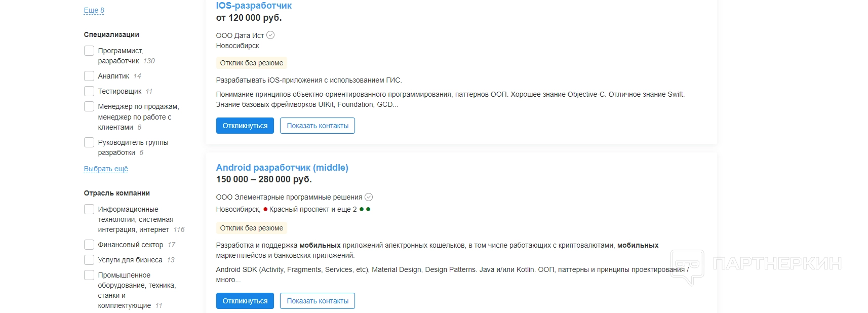The image size is (868, 313).
Task: Click verified badge beside Элементарные программные решения
Action: [x=369, y=197]
